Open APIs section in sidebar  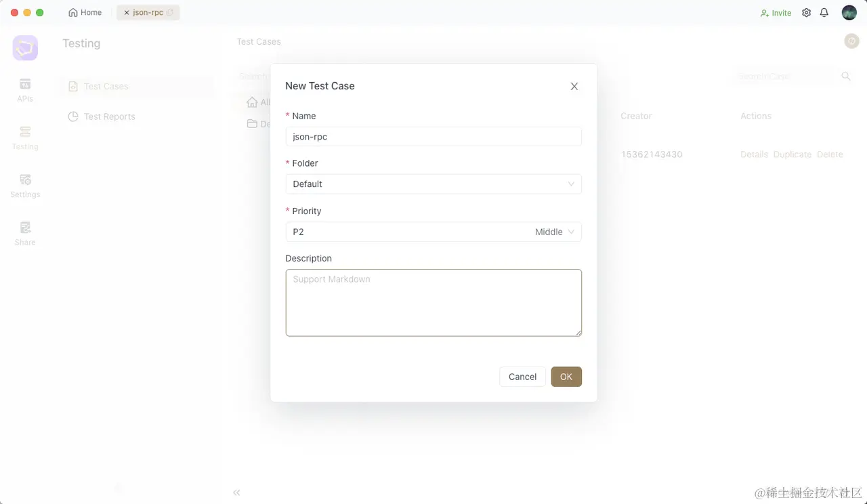(25, 89)
